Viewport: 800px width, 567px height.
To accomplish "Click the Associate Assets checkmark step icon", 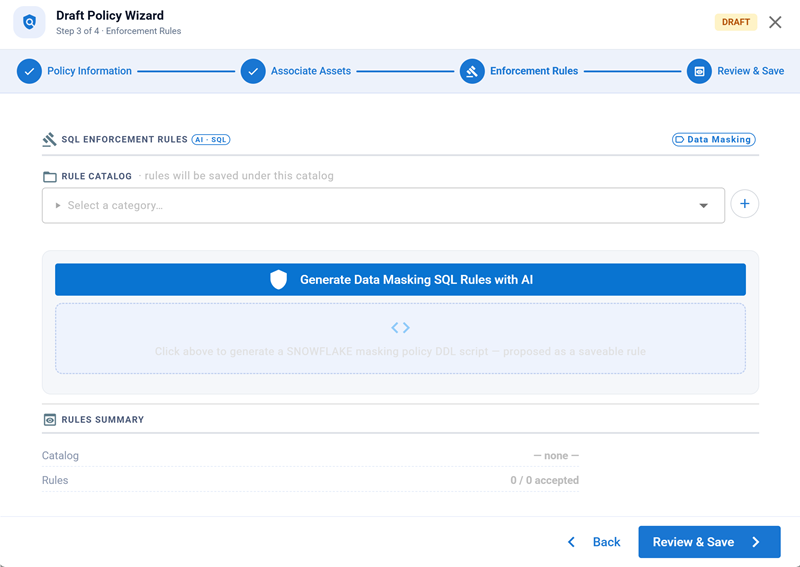I will click(x=253, y=71).
